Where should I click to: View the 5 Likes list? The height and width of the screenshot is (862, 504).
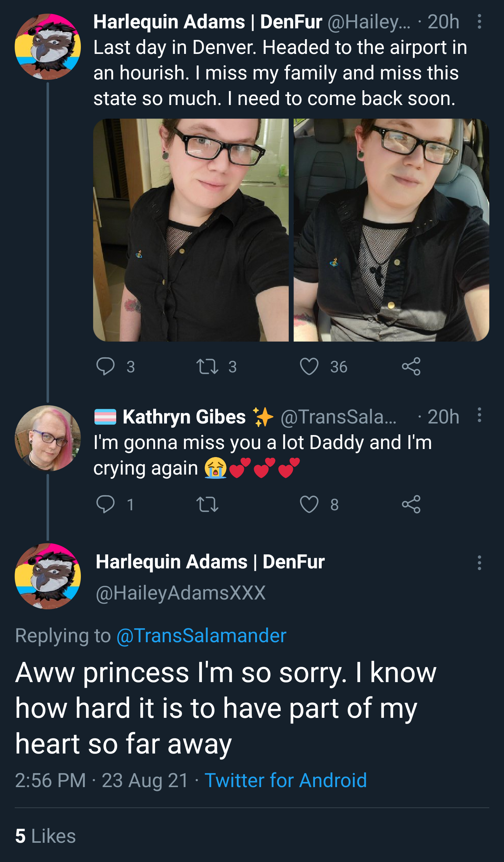click(x=45, y=836)
